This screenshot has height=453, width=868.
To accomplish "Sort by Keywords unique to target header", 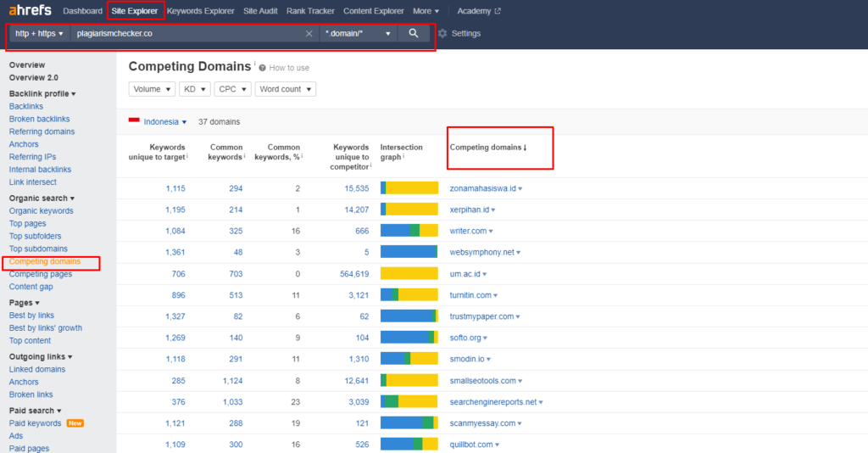I will coord(158,153).
